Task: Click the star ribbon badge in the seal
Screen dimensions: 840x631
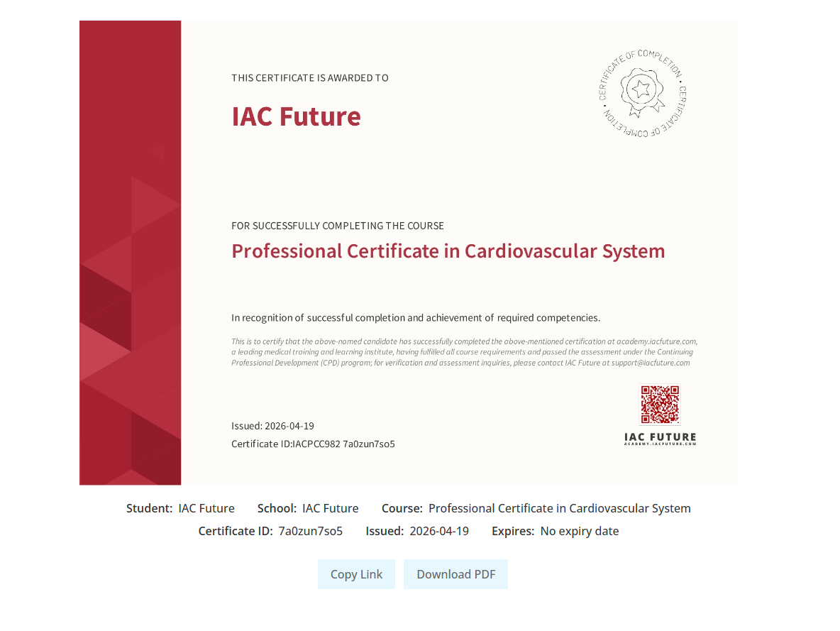Action: [x=642, y=90]
